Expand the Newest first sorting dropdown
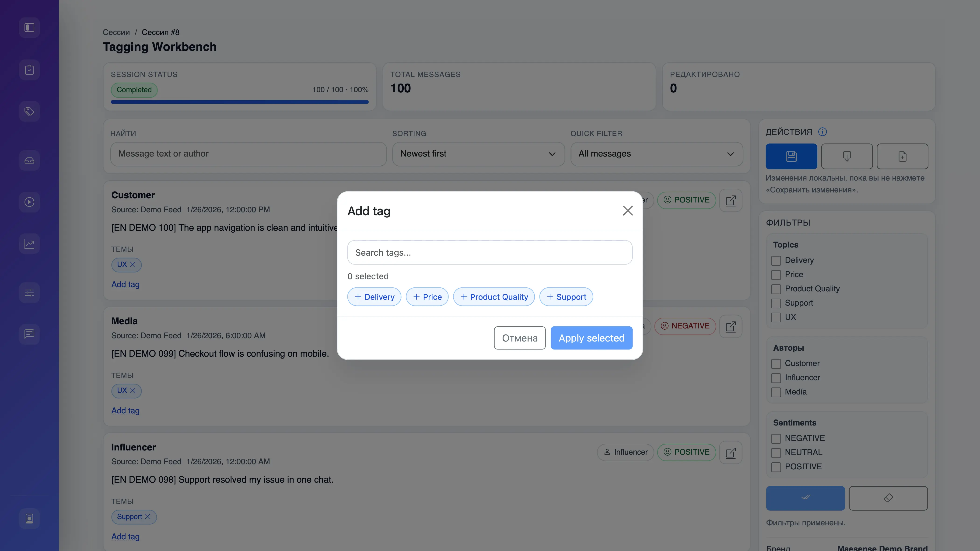 click(x=478, y=154)
